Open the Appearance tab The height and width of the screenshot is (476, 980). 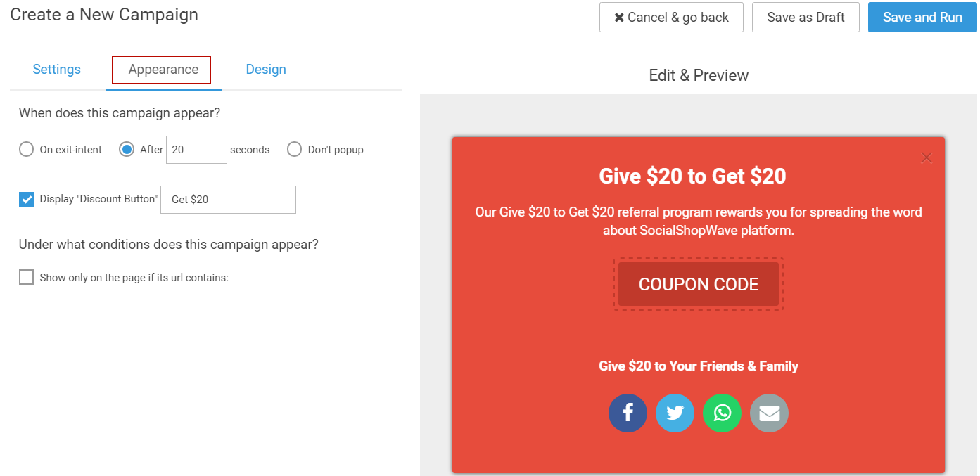pos(163,70)
